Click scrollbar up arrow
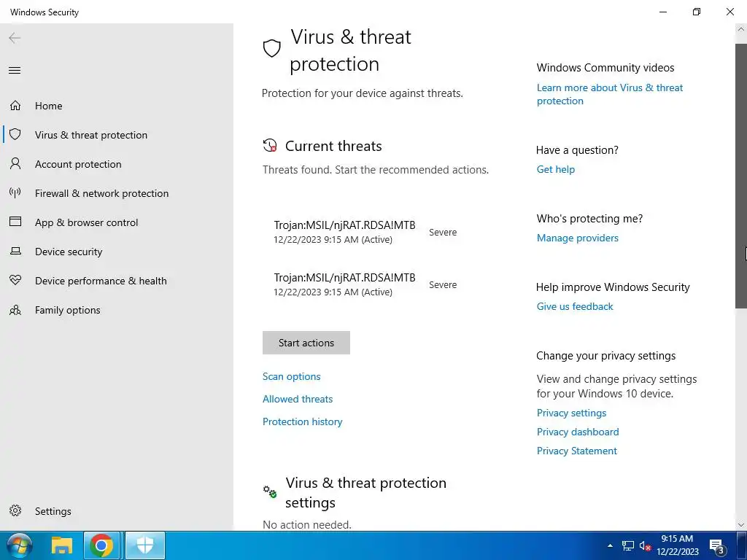This screenshot has width=747, height=560. point(741,29)
